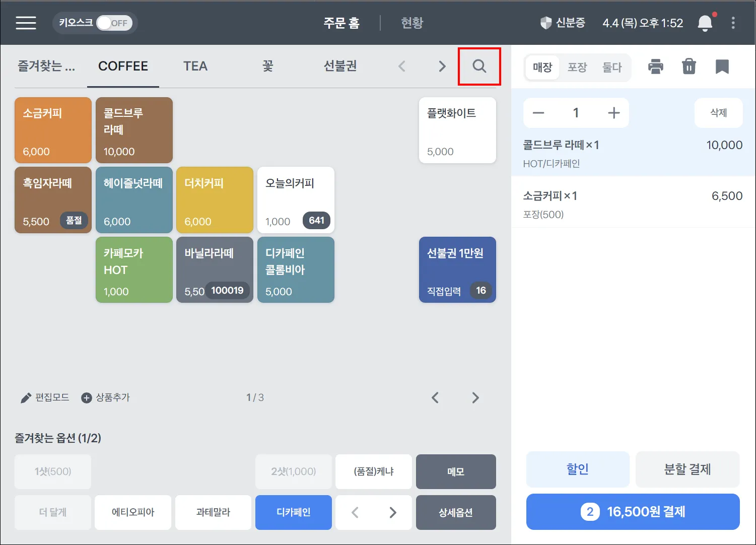Show next favorite options page
The image size is (756, 545).
tap(393, 512)
